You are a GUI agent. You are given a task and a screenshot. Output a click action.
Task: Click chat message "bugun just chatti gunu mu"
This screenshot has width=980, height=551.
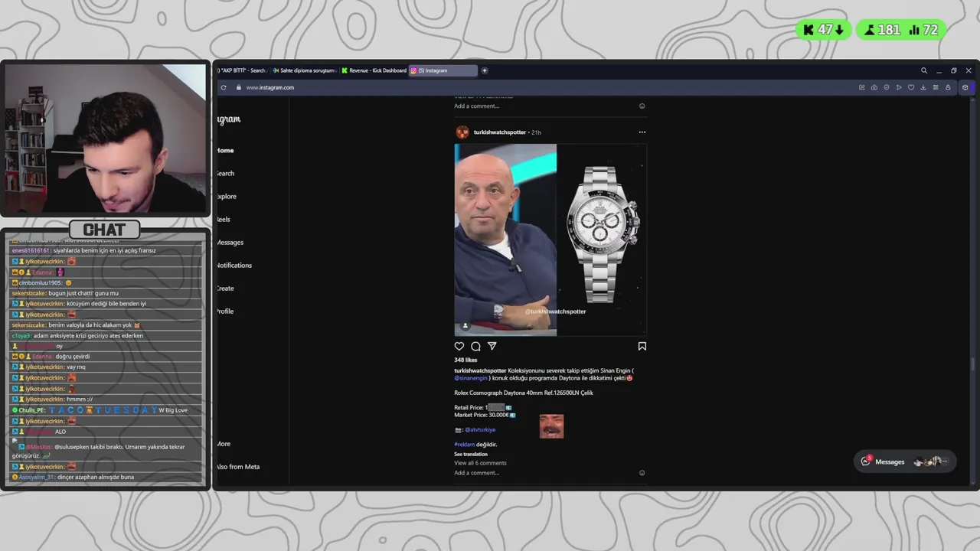(x=83, y=293)
